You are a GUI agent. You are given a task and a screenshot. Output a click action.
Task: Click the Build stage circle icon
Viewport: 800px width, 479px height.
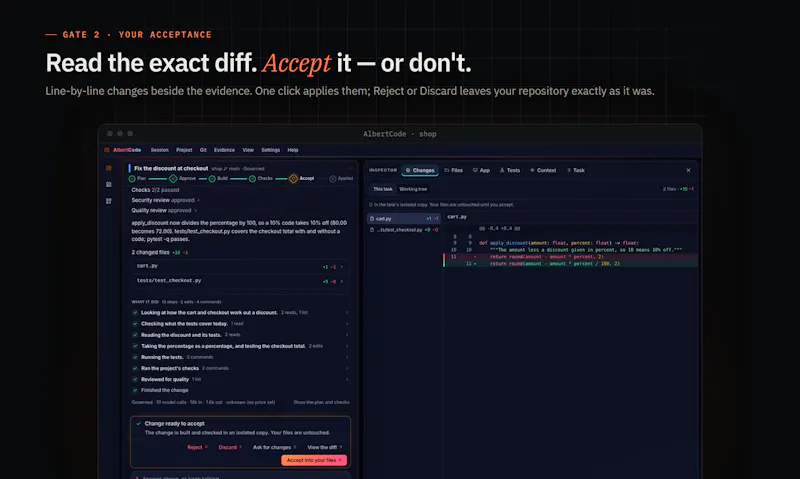click(x=212, y=179)
